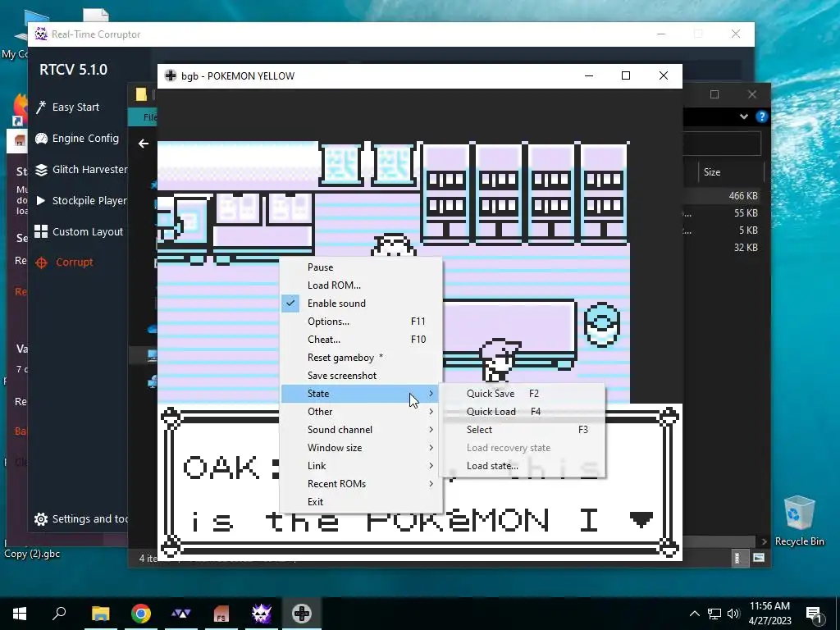Show hidden system tray icons
The width and height of the screenshot is (840, 630).
(694, 614)
